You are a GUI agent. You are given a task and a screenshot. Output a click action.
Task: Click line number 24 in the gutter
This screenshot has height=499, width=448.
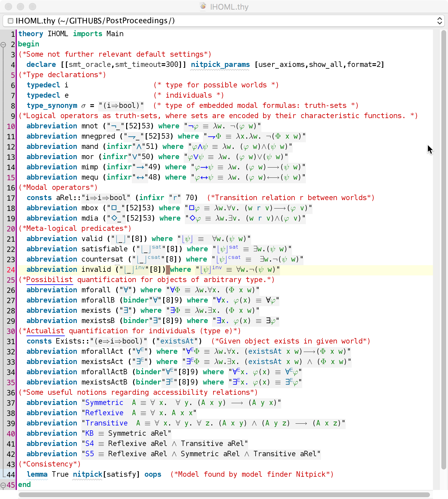click(11, 270)
